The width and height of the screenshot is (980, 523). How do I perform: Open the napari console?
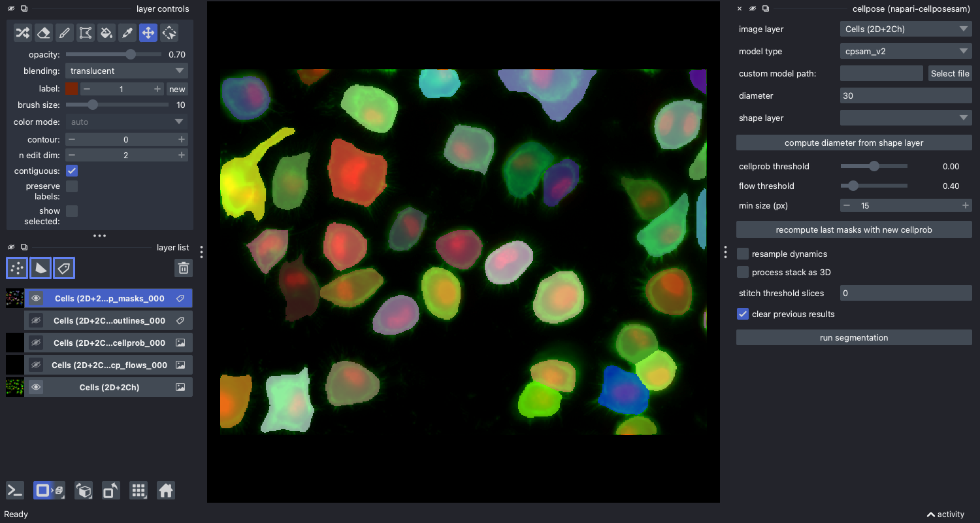pos(15,490)
